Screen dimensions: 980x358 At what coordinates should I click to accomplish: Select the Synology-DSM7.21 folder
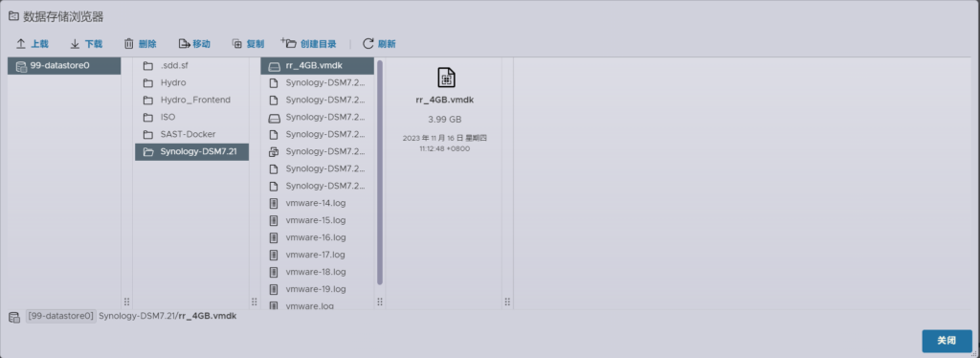coord(191,152)
